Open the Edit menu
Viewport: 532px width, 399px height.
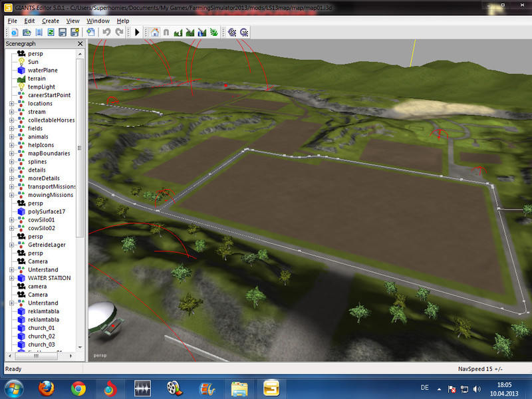(x=29, y=21)
